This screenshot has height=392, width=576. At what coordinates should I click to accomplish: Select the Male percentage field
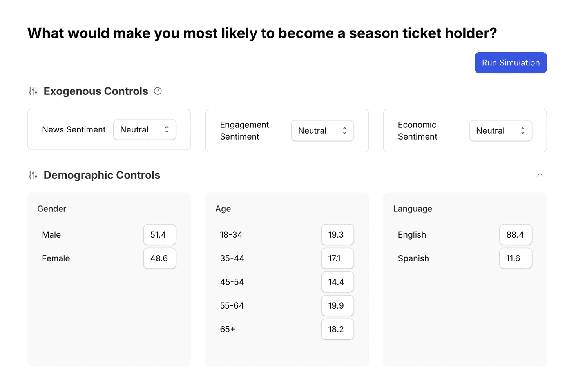(x=159, y=234)
